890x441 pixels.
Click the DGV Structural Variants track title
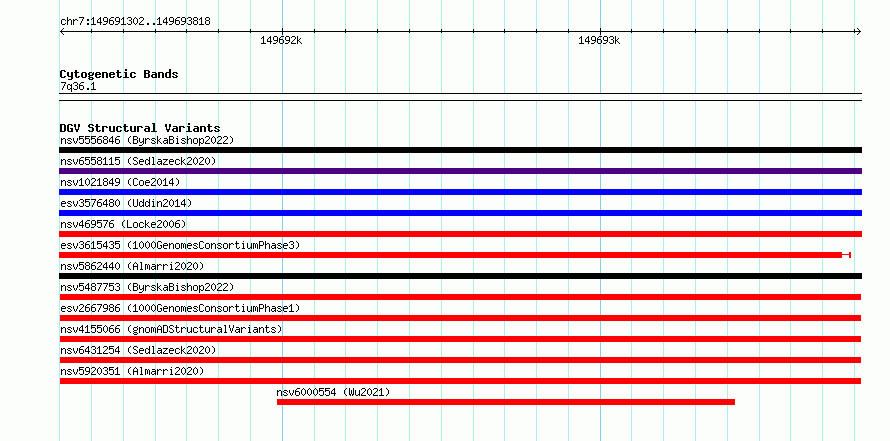point(140,128)
